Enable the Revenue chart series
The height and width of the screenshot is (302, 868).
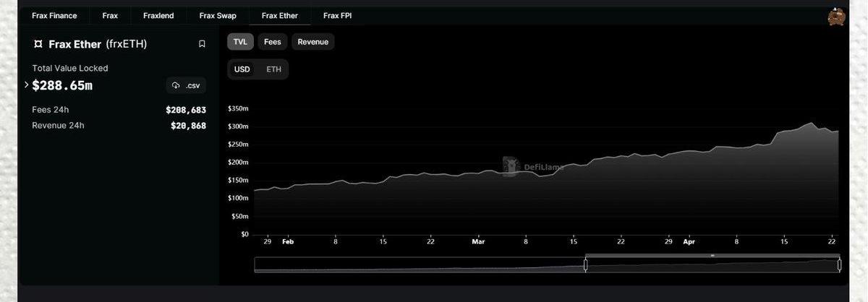[313, 42]
